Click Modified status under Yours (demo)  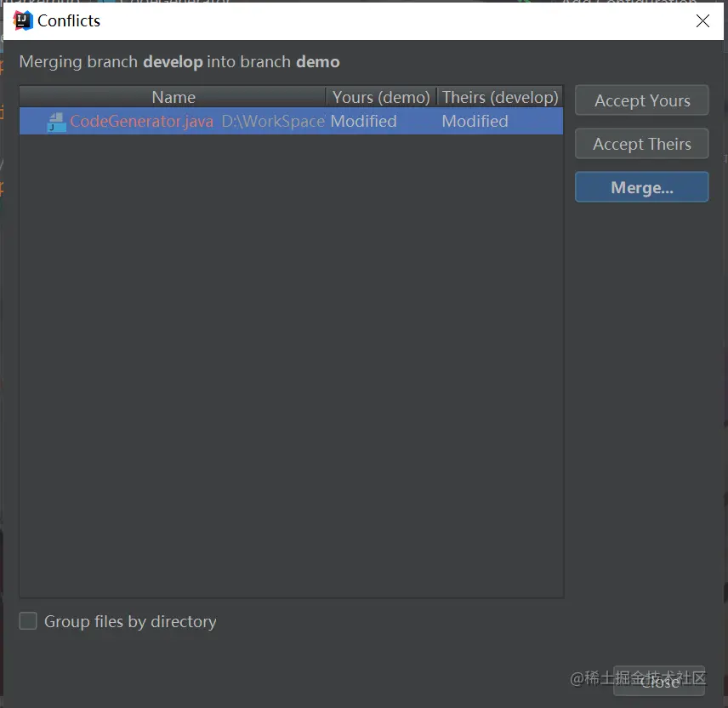click(363, 121)
